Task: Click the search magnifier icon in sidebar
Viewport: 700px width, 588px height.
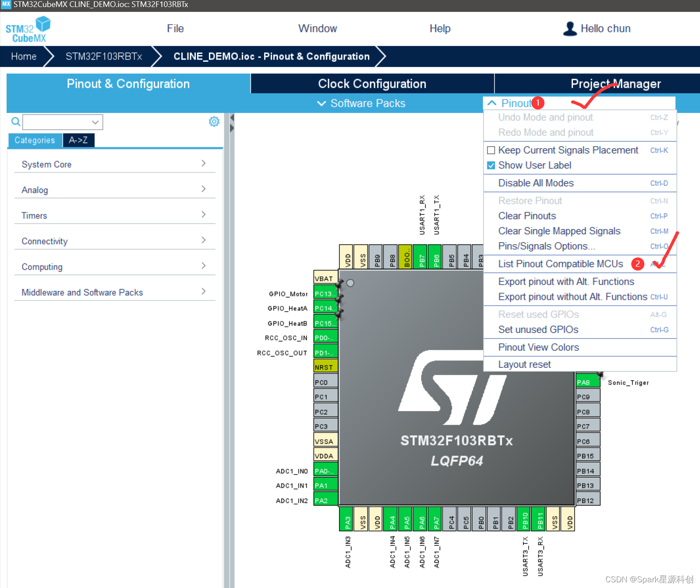Action: (x=15, y=122)
